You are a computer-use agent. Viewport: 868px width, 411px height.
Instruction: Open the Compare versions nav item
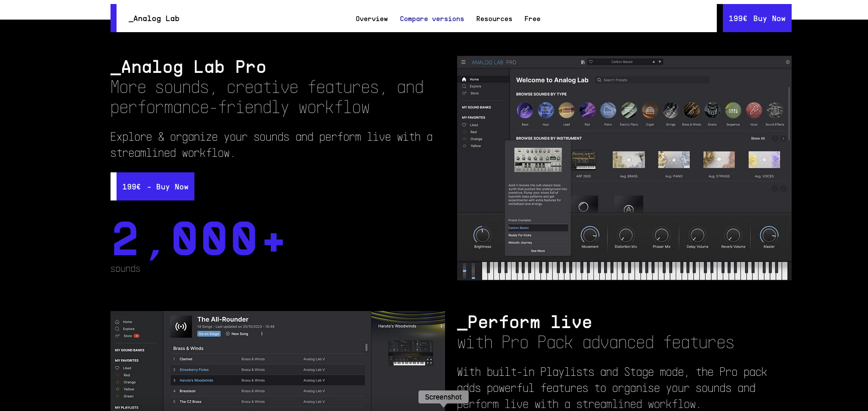click(432, 19)
